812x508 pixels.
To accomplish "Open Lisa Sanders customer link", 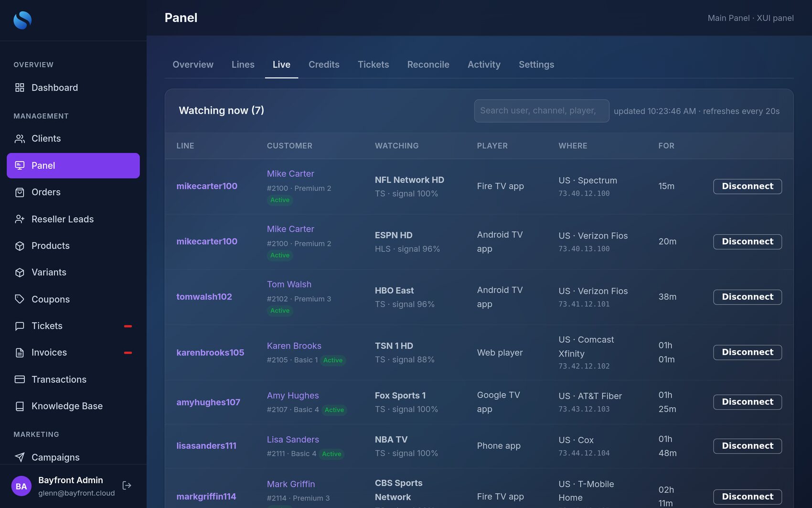I will [x=293, y=439].
